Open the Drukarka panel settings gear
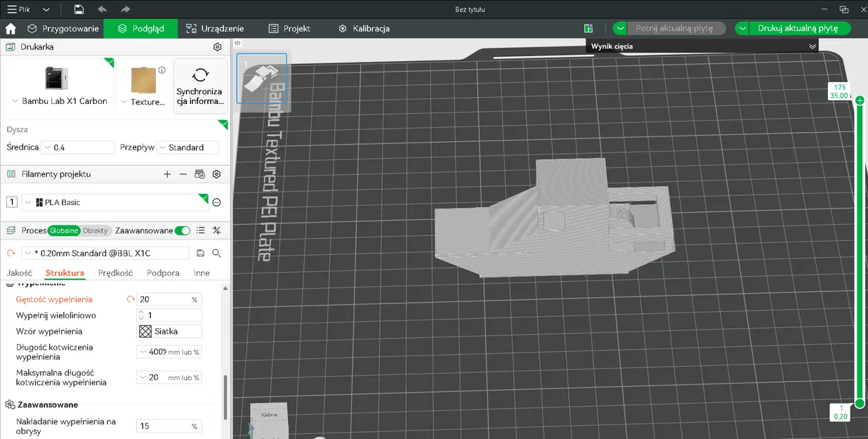This screenshot has width=868, height=439. (x=217, y=46)
